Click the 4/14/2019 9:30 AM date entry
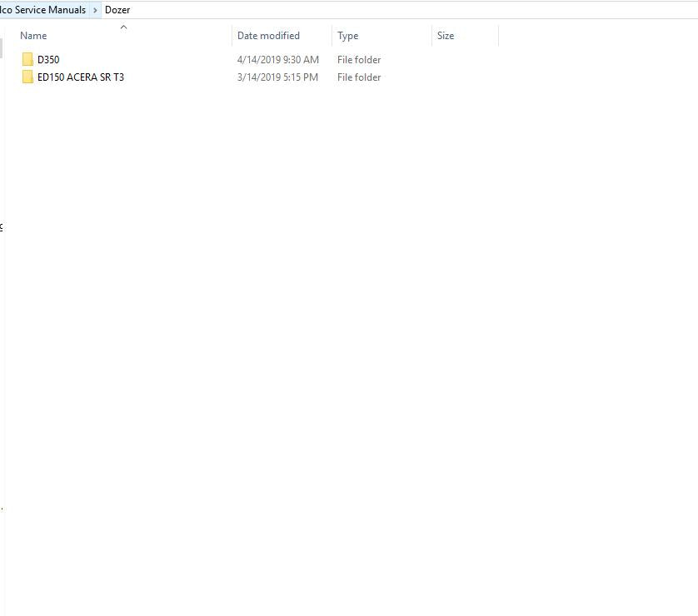Viewport: 698px width, 616px height. point(277,60)
